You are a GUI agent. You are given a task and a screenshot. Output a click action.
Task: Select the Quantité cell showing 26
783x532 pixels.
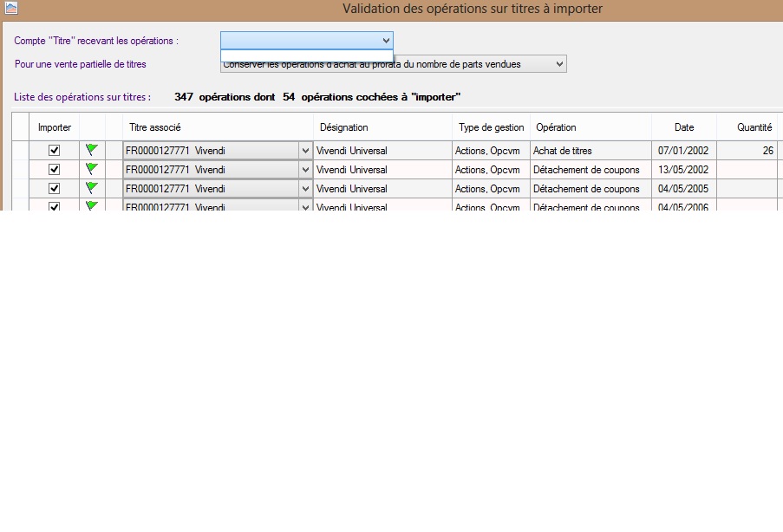coord(748,151)
